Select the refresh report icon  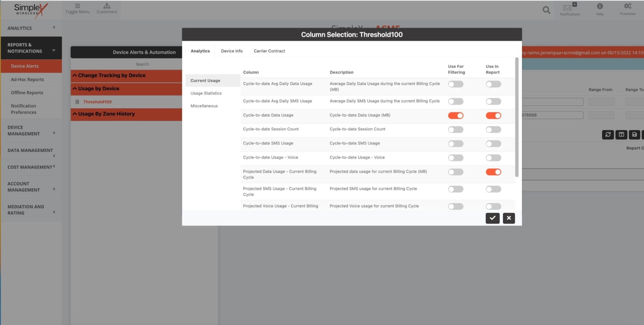tap(608, 135)
